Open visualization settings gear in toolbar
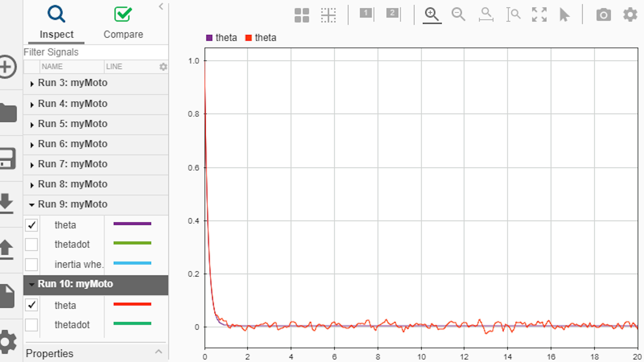This screenshot has height=362, width=644. pyautogui.click(x=630, y=15)
